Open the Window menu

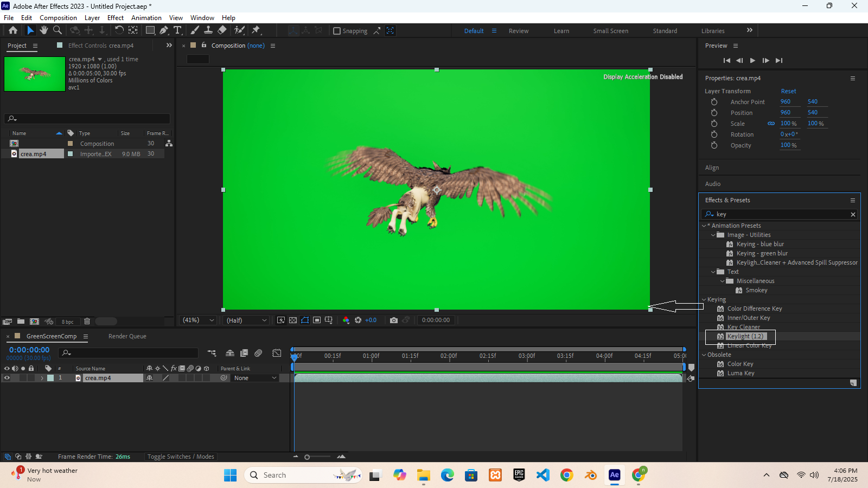click(202, 17)
